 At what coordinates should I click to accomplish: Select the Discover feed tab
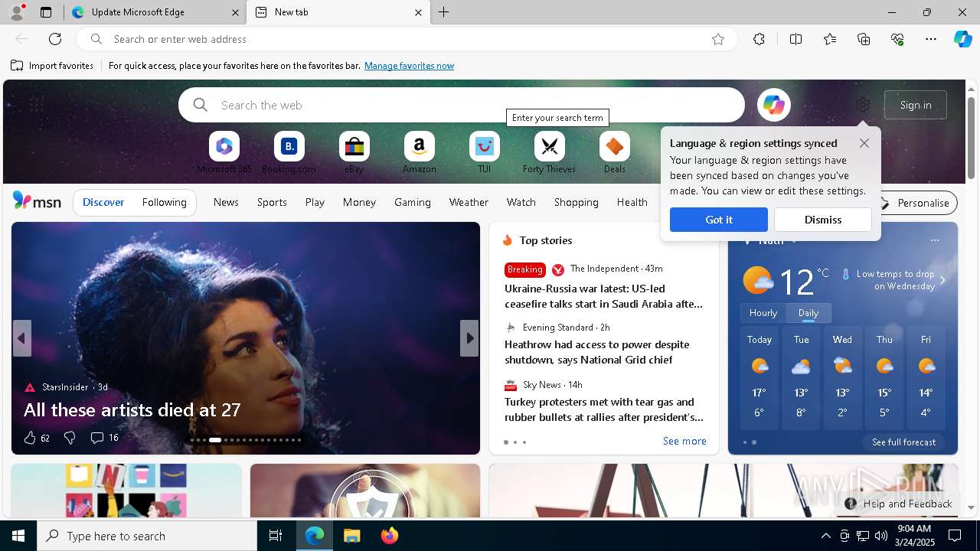click(x=103, y=202)
